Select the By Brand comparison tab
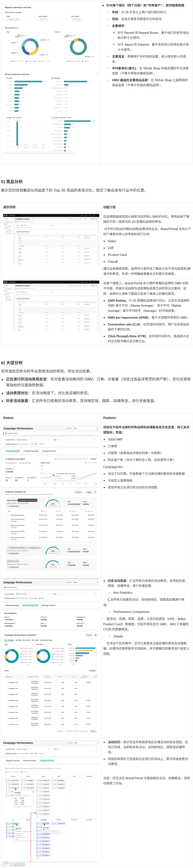 (x=35, y=640)
